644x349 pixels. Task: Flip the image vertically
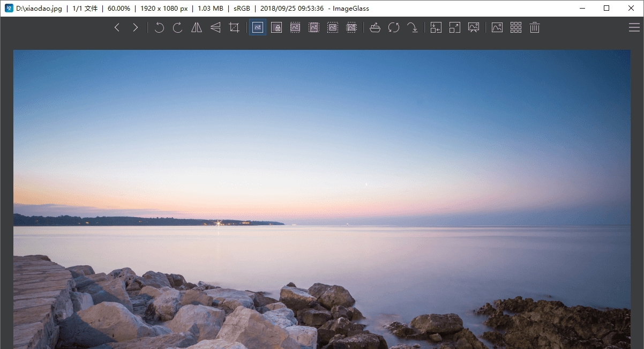pyautogui.click(x=215, y=27)
